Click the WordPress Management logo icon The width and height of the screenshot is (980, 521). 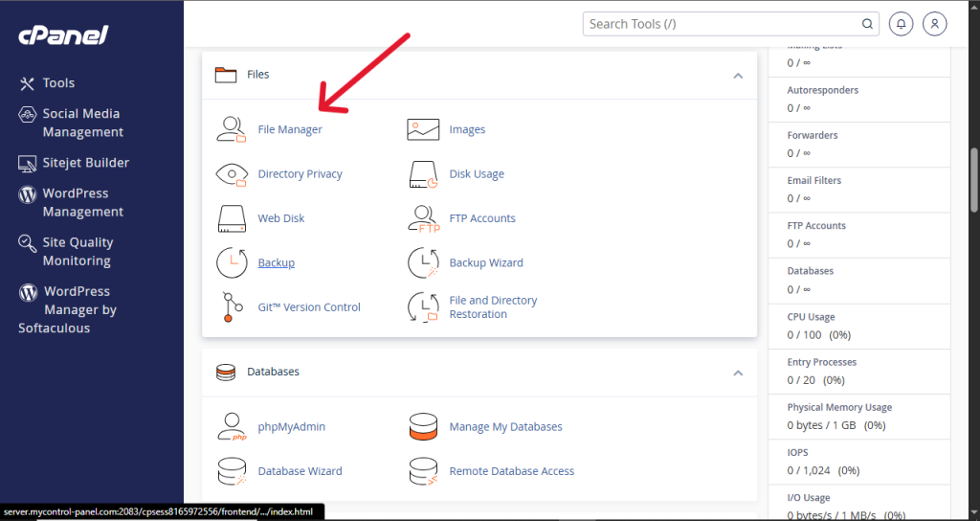pyautogui.click(x=27, y=193)
